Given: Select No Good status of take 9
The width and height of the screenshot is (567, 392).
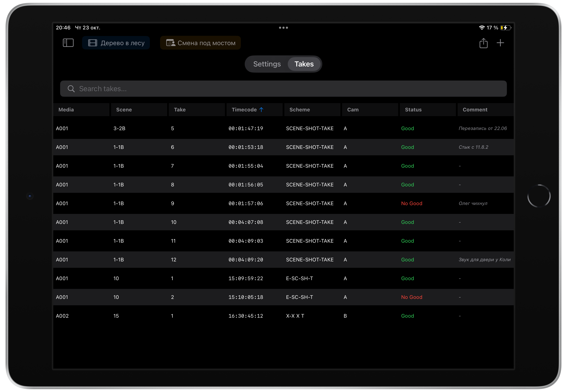Looking at the screenshot, I should click(x=412, y=203).
